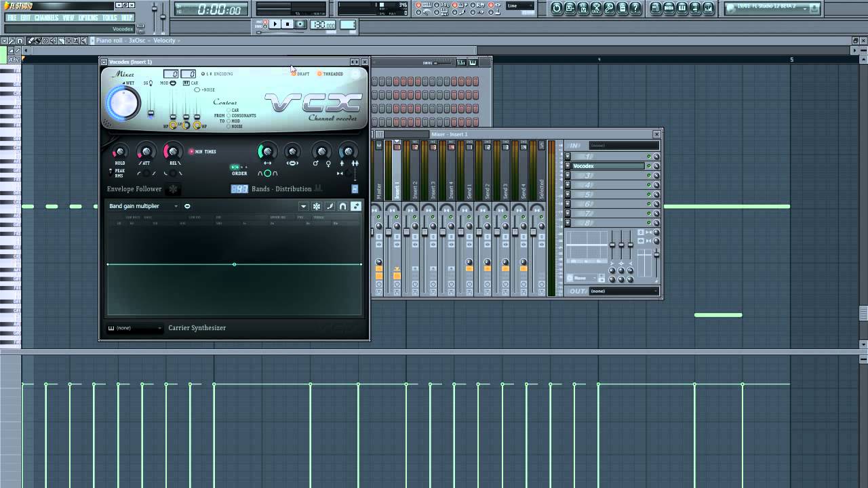Click the save project icon in the top toolbar
868x488 pixels.
(570, 8)
